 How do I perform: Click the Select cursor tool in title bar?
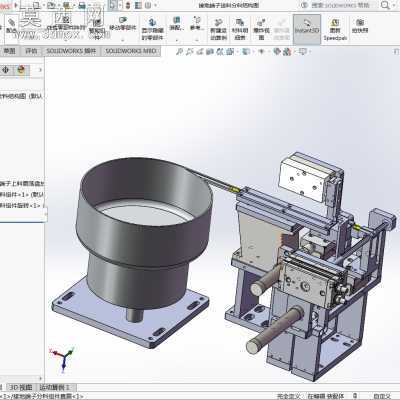[112, 5]
